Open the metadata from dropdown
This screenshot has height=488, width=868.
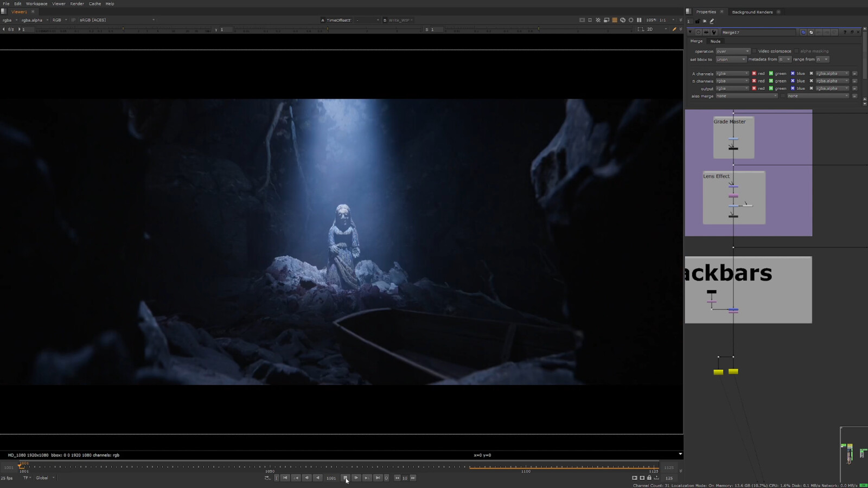point(784,60)
